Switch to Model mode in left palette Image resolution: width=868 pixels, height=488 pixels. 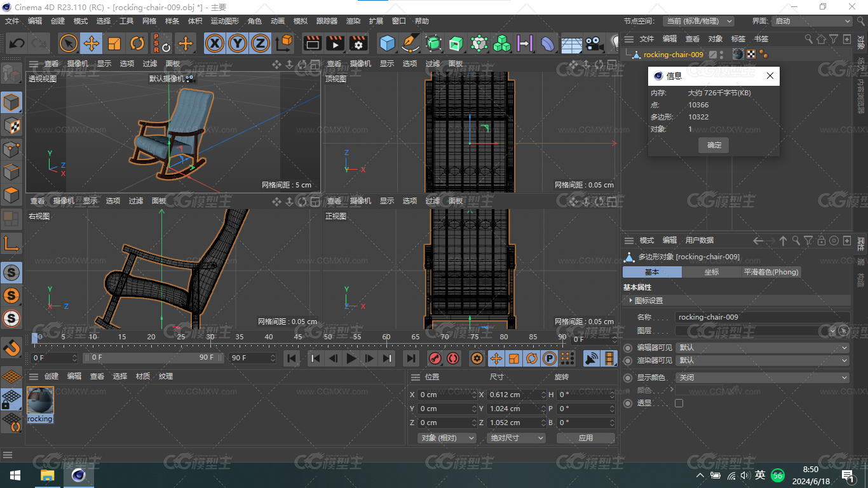12,102
